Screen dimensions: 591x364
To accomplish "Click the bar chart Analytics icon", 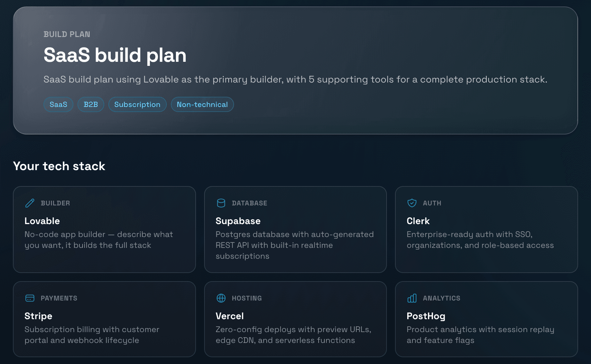I will (x=412, y=298).
